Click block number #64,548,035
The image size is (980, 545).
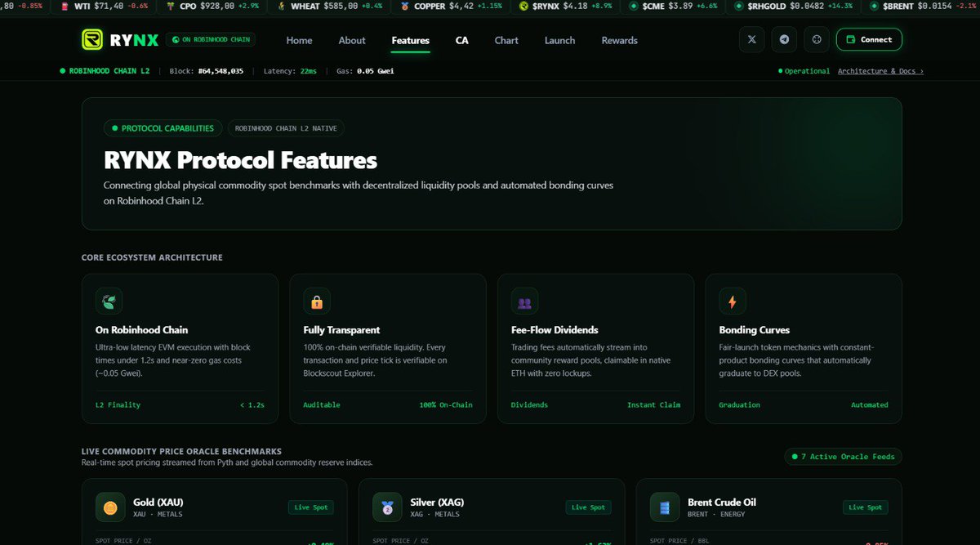[x=219, y=71]
